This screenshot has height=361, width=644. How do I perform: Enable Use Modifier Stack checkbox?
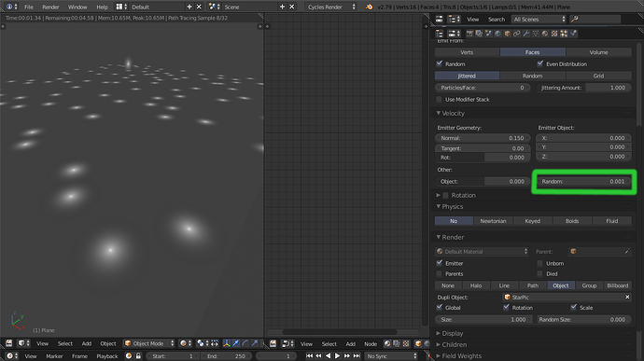click(440, 100)
